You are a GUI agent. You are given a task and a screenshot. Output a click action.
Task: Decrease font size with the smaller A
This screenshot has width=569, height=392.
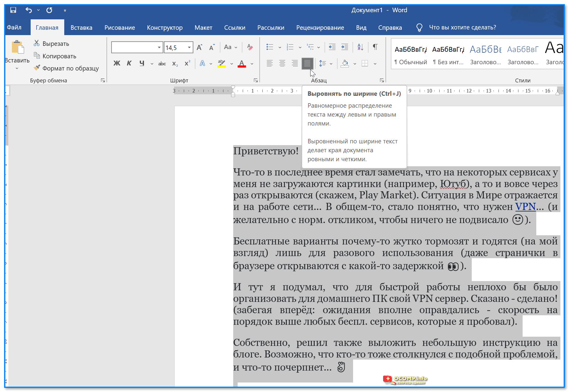coord(212,47)
